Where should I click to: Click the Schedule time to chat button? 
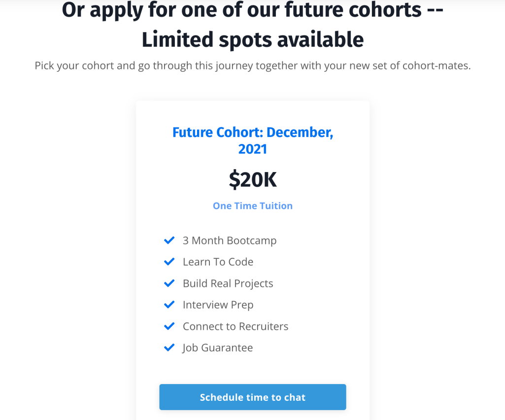pyautogui.click(x=252, y=397)
